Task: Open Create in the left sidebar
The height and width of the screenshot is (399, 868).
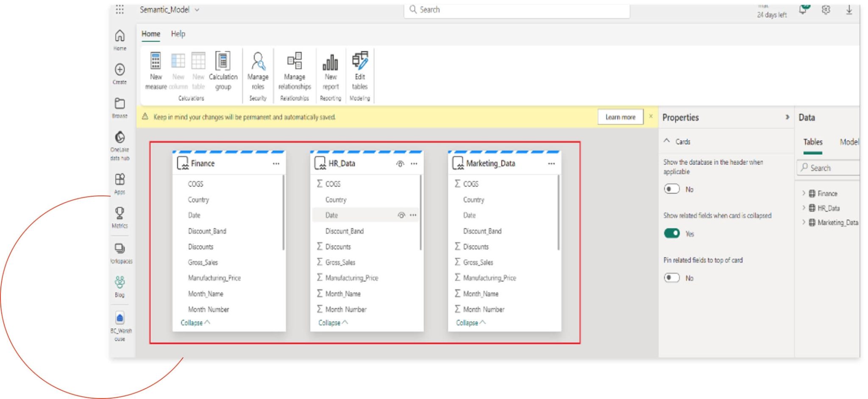Action: [x=120, y=74]
